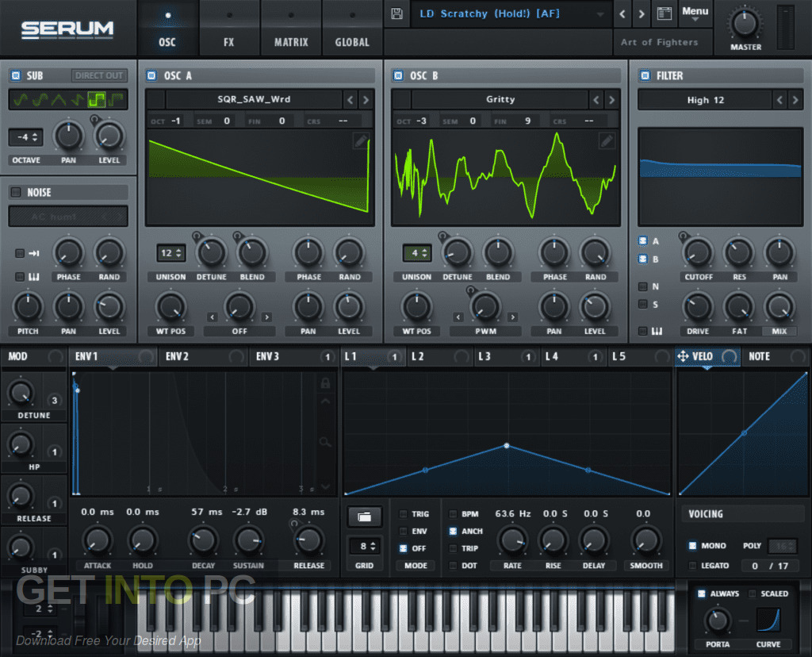Click the PORTA knob
The height and width of the screenshot is (657, 812).
click(x=717, y=620)
